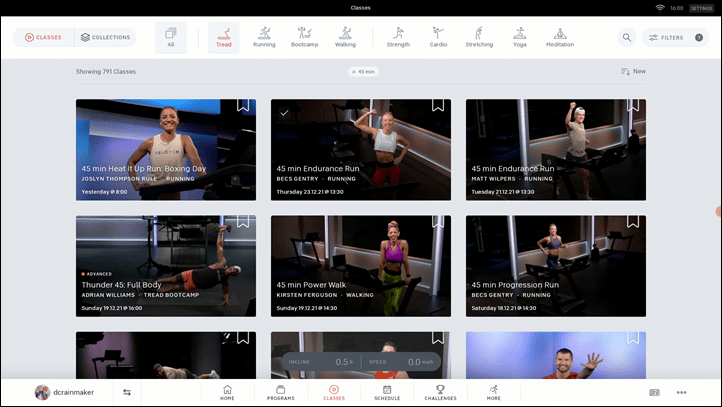Open the 45 min Heat It Up Run class

pyautogui.click(x=166, y=150)
